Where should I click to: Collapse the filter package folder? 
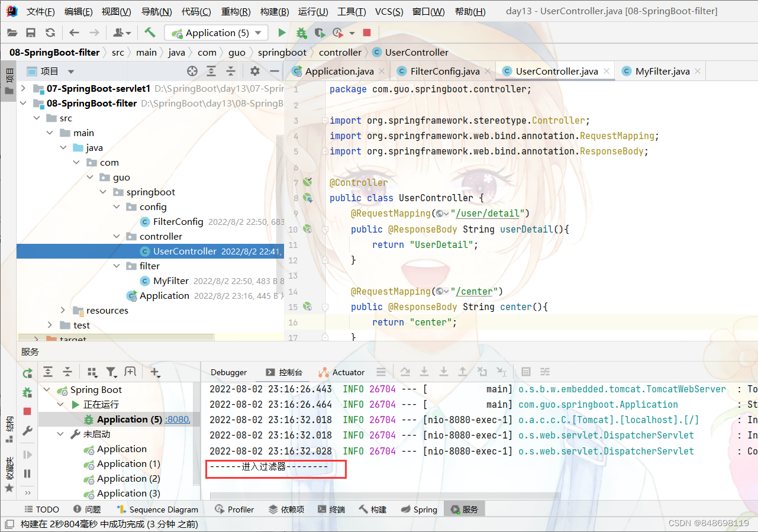tap(117, 266)
